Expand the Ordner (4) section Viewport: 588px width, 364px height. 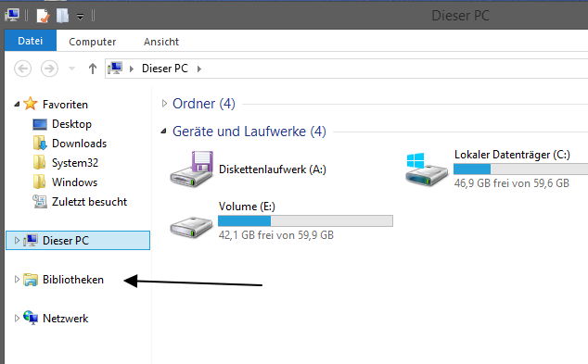tap(164, 103)
